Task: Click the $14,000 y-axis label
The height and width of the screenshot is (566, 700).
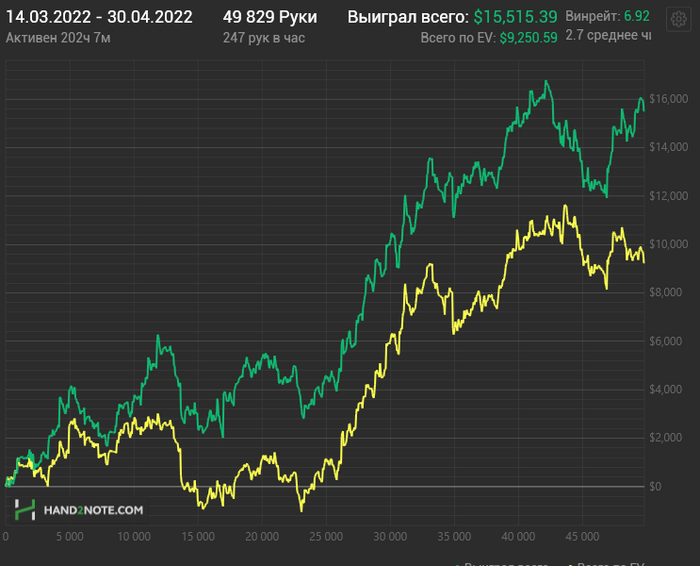Action: pyautogui.click(x=668, y=147)
